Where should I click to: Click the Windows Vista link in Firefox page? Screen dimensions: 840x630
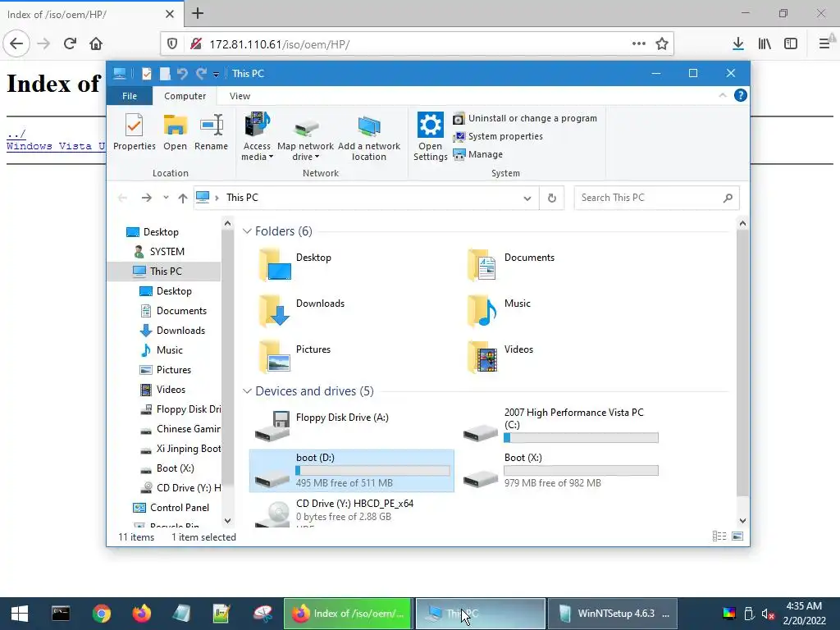pos(56,146)
